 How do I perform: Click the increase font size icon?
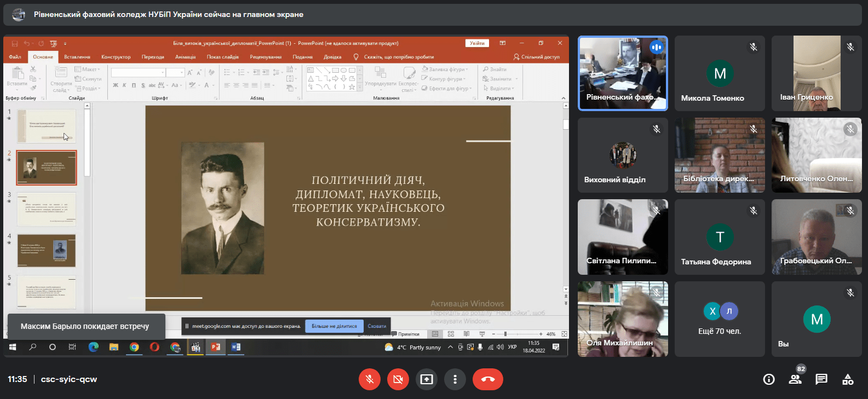[190, 72]
